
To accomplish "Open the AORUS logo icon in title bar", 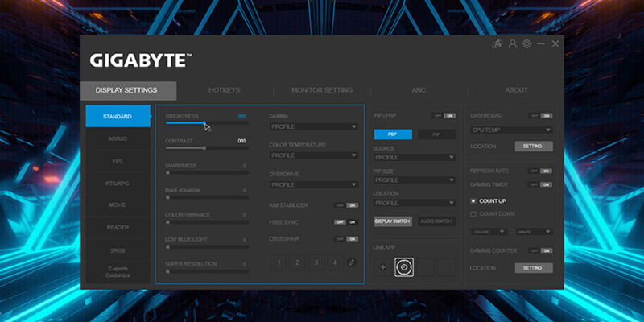I will click(497, 44).
